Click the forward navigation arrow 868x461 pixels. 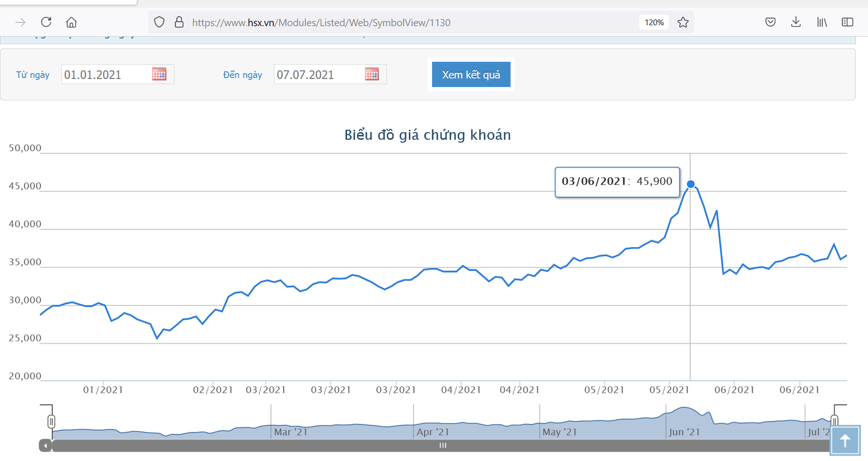click(x=20, y=22)
